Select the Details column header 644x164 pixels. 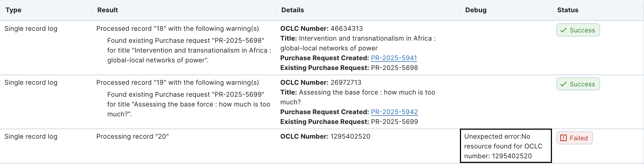coord(293,10)
